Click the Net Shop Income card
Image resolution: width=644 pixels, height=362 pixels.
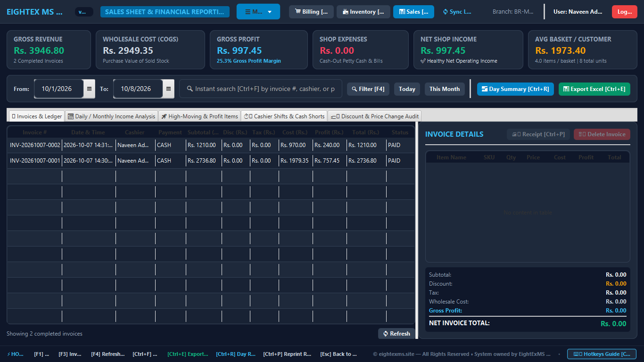pyautogui.click(x=469, y=49)
